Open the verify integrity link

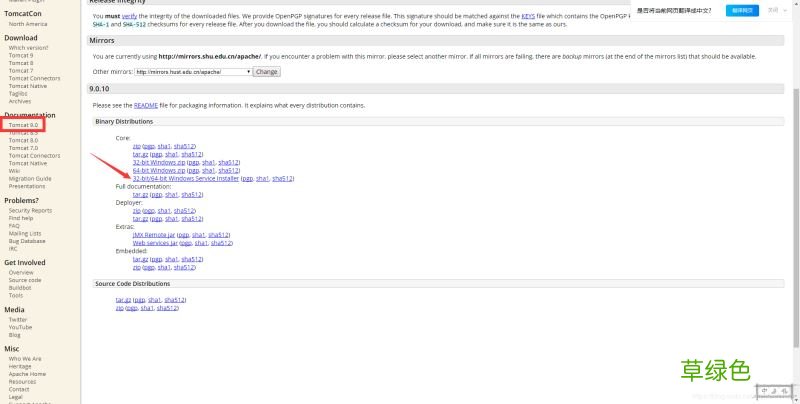157,18
